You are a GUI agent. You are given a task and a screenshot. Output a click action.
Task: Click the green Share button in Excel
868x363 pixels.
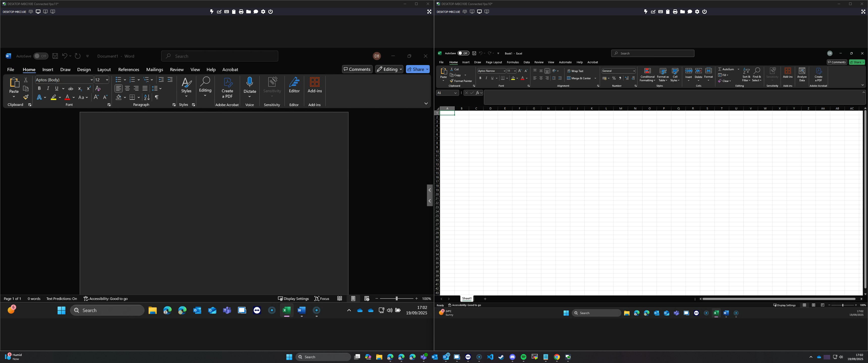click(857, 62)
